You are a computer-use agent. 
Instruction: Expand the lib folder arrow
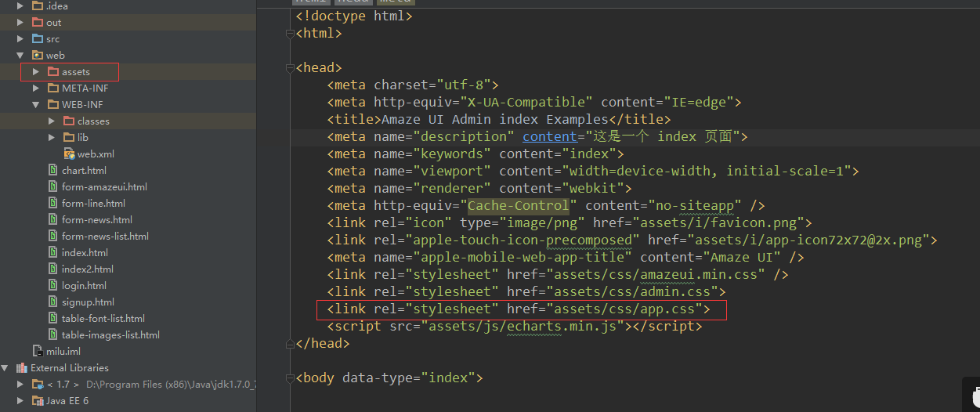tap(52, 137)
